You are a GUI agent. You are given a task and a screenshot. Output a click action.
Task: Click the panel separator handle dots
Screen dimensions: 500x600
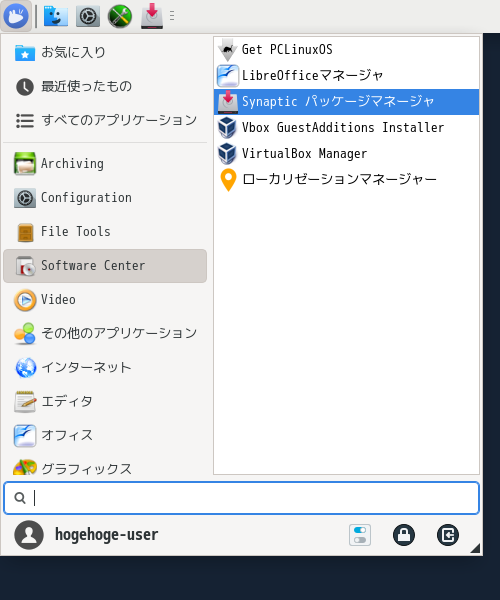pyautogui.click(x=172, y=16)
